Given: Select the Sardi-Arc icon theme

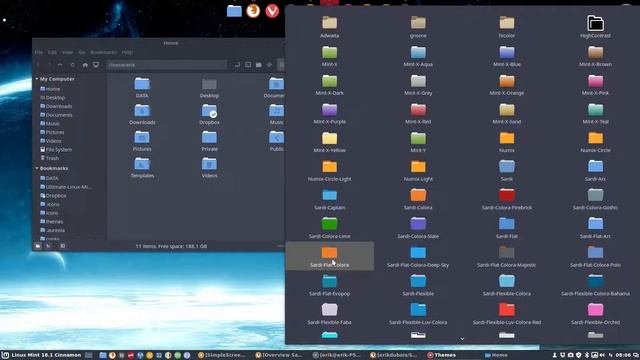Looking at the screenshot, I should coord(595,170).
